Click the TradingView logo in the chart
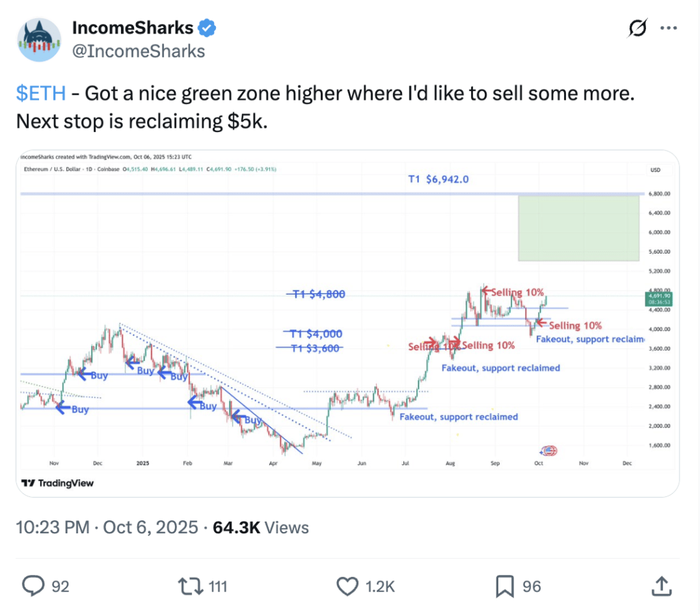Viewport: 700px width, 614px height. [57, 483]
